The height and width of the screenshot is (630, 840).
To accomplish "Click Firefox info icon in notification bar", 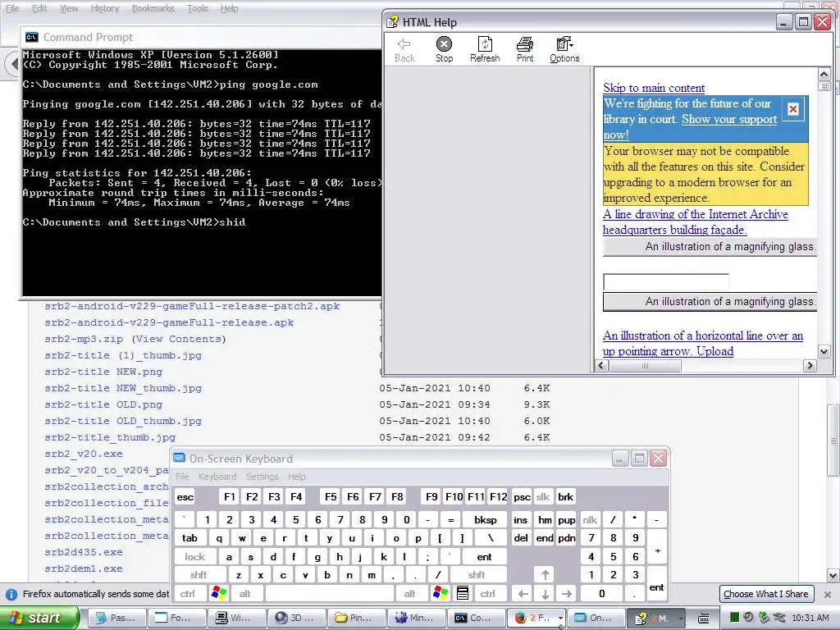I will tap(11, 594).
